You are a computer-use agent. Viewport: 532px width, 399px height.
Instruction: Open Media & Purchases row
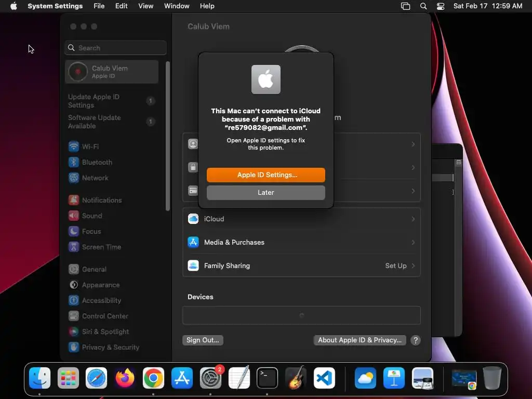[301, 242]
